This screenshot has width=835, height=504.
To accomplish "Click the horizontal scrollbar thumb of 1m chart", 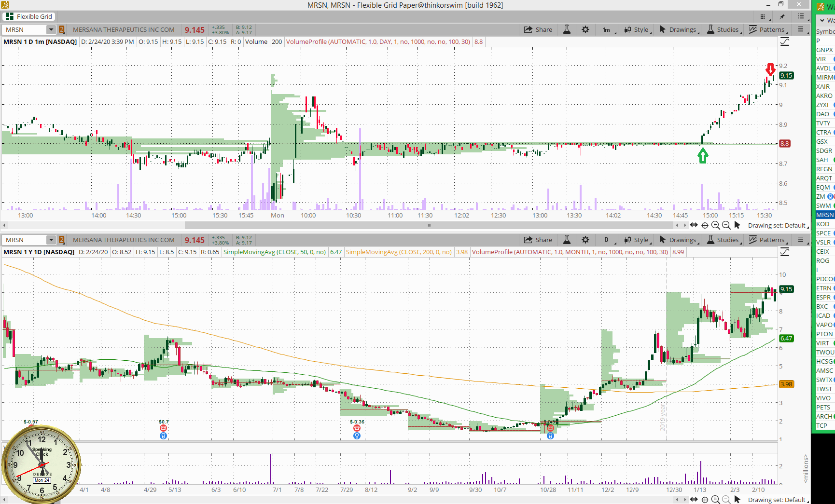I will point(429,225).
